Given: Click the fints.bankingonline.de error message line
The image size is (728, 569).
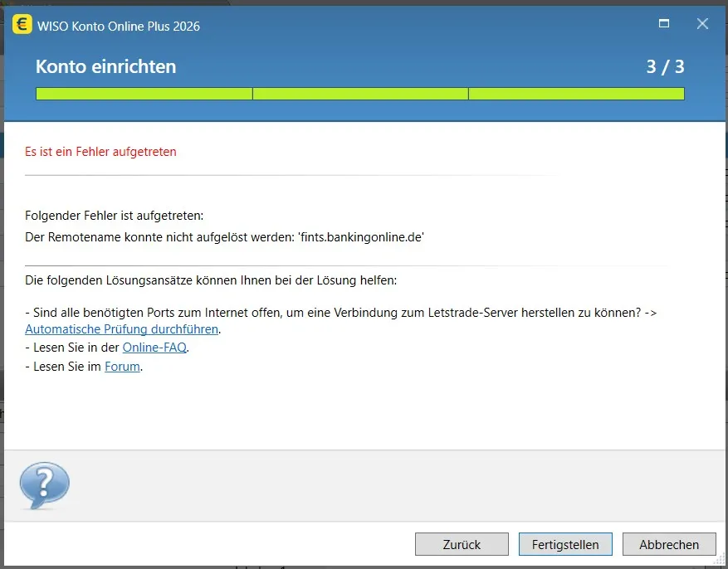Looking at the screenshot, I should [x=225, y=237].
